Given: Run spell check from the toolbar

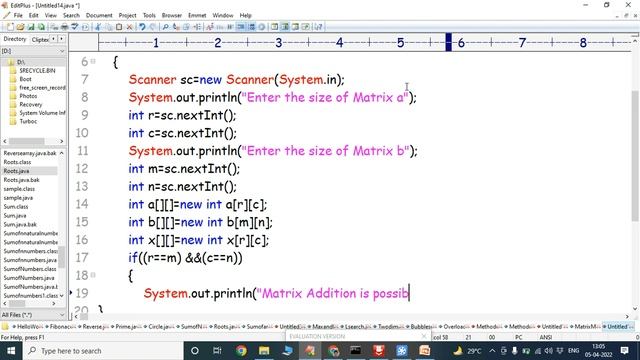Looking at the screenshot, I should point(75,27).
